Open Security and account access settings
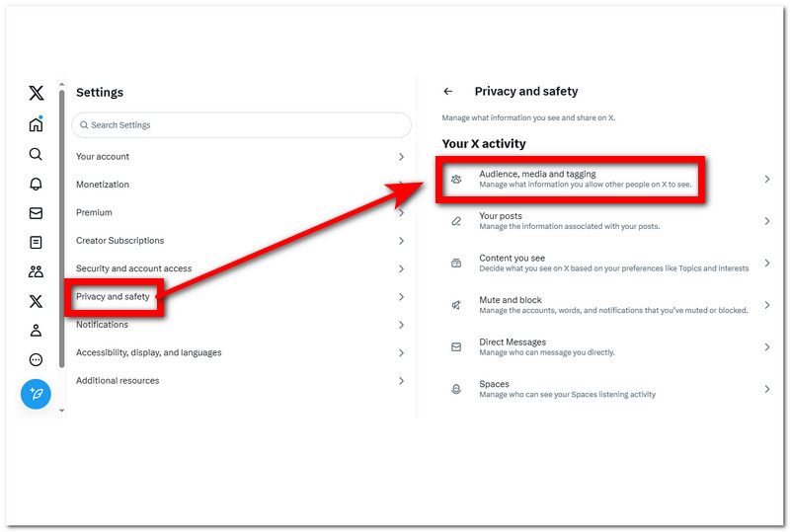The height and width of the screenshot is (532, 790). pos(133,268)
